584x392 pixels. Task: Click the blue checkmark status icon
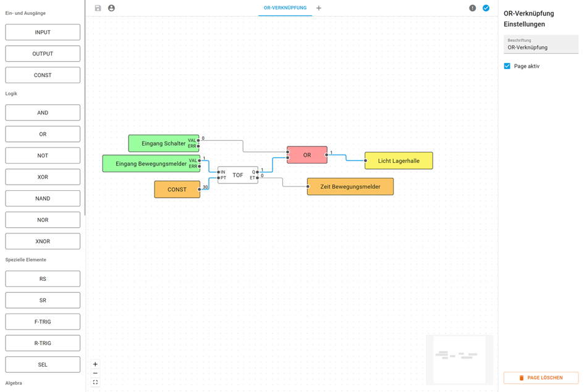tap(486, 8)
